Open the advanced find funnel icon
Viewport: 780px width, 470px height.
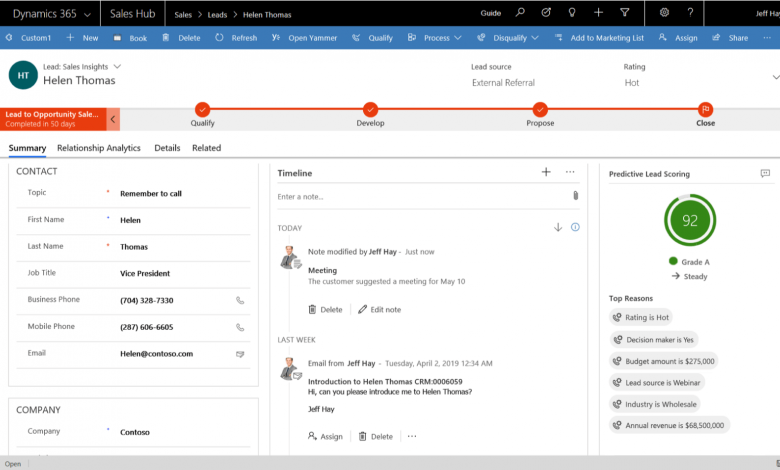click(x=625, y=12)
